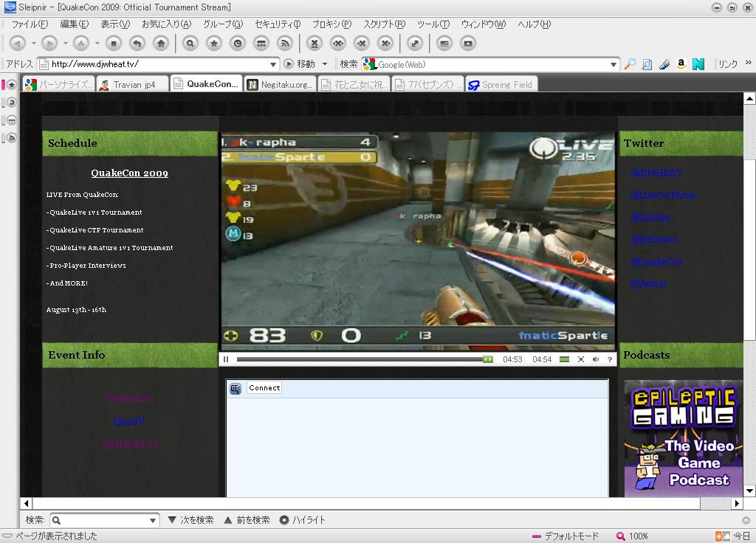756x543 pixels.
Task: Click the undo/reload curved arrow button
Action: [137, 44]
